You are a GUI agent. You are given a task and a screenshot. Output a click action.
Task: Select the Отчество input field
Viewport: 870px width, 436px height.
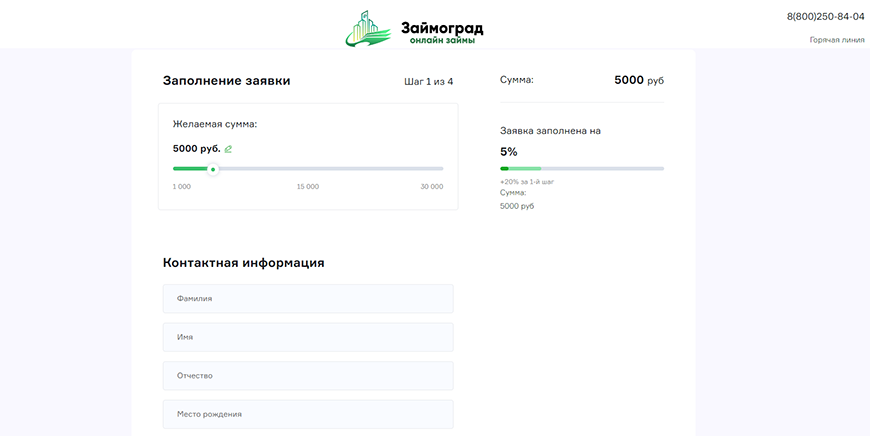coord(308,376)
